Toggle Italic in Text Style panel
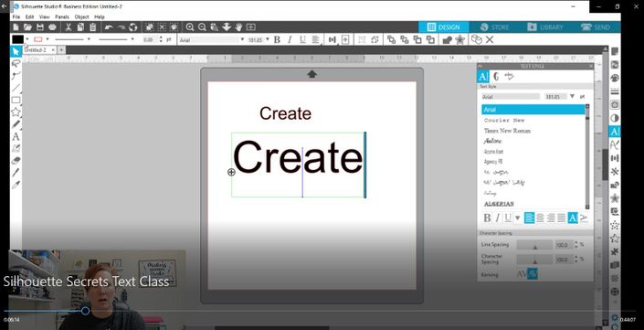 pos(497,218)
